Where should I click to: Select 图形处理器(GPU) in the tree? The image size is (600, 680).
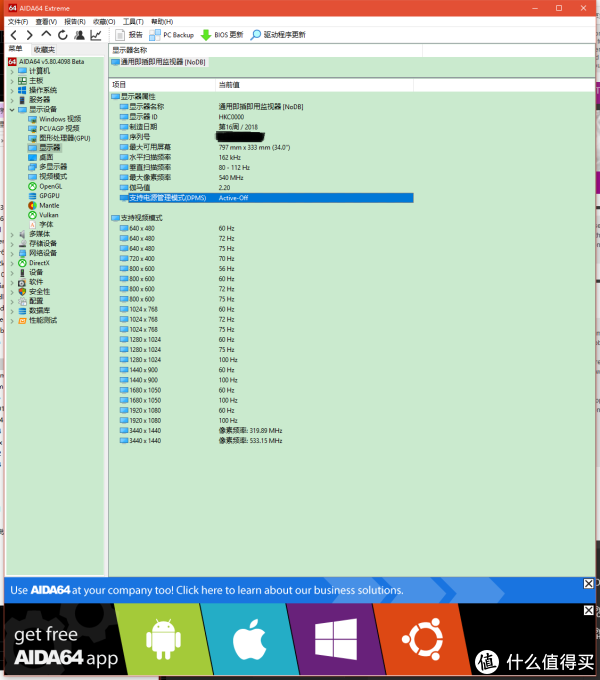coord(59,138)
